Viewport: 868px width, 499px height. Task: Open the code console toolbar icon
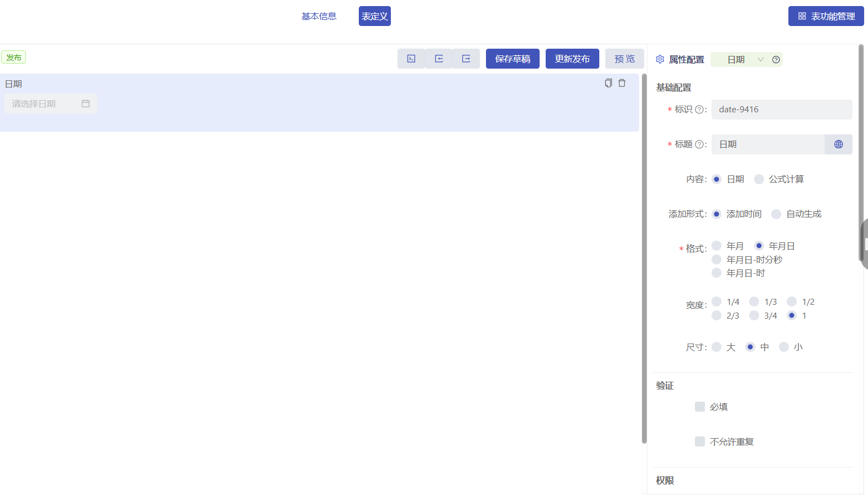click(x=411, y=59)
